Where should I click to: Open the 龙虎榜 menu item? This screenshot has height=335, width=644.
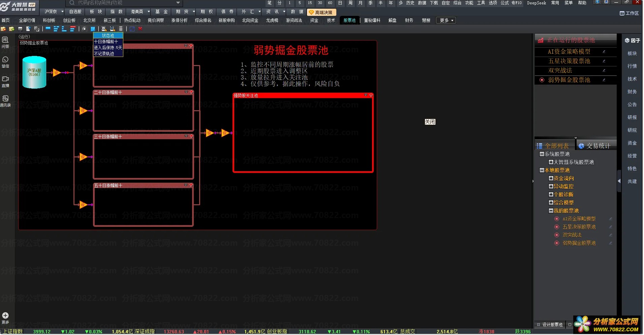[x=272, y=21]
